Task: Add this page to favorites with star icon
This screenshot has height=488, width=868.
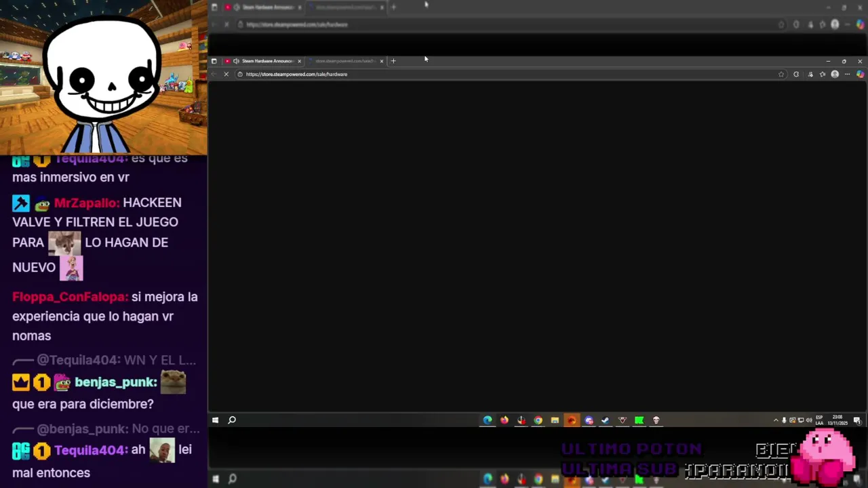Action: pyautogui.click(x=781, y=74)
